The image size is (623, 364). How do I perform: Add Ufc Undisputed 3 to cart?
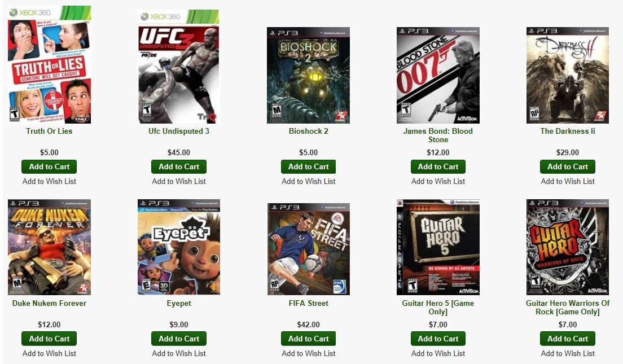click(179, 167)
